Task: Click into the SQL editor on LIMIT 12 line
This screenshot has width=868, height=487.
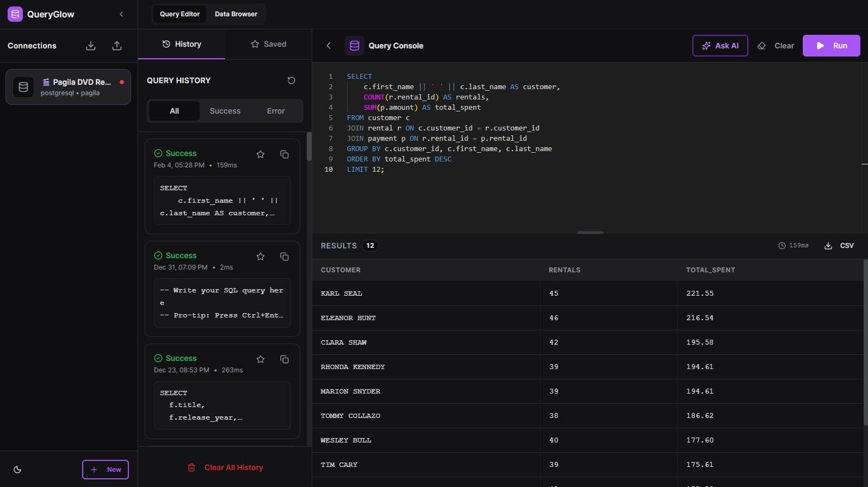Action: 365,170
